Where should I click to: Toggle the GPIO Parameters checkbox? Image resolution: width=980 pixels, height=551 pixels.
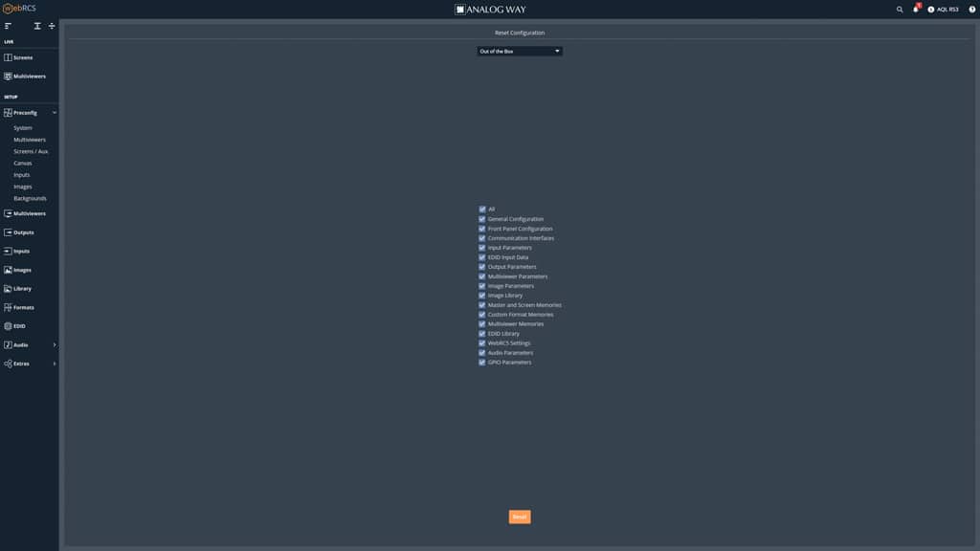point(482,363)
